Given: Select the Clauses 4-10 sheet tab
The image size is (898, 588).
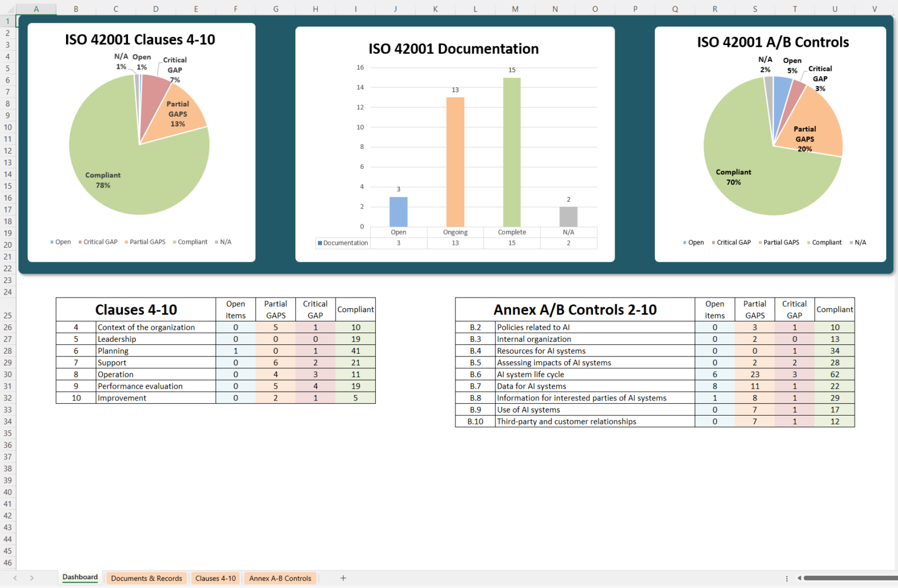Looking at the screenshot, I should coord(215,578).
